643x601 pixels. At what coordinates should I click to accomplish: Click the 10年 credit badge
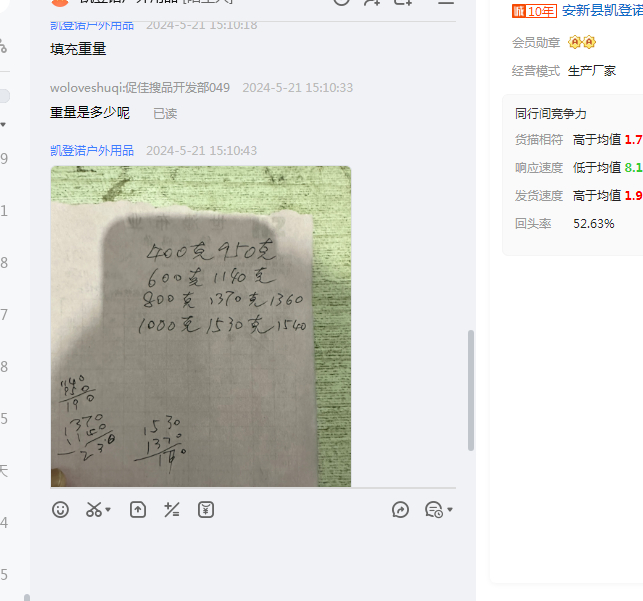point(534,11)
